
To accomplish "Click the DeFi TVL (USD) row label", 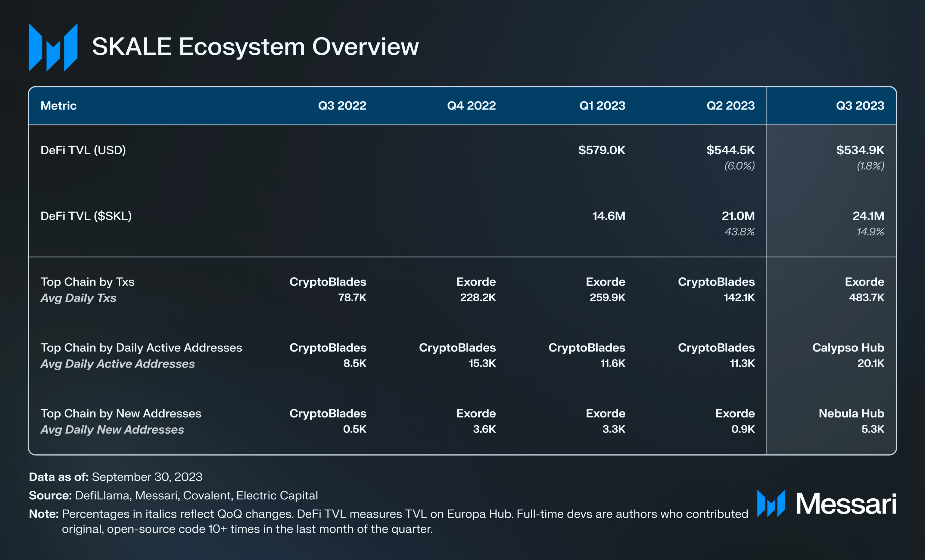I will pos(83,150).
